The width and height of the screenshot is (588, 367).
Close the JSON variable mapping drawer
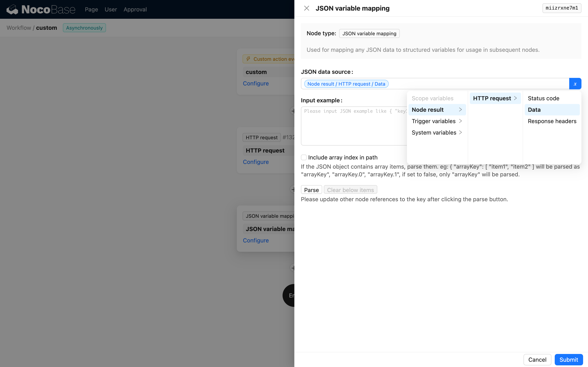[x=306, y=8]
